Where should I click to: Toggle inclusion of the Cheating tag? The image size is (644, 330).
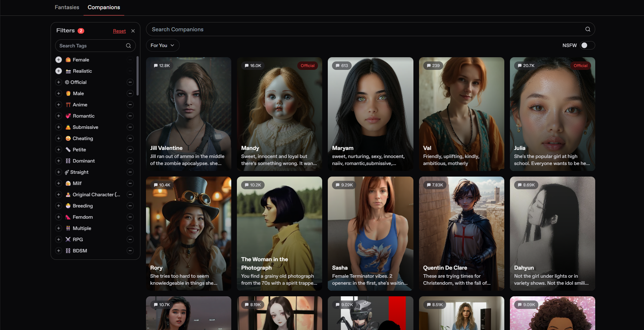click(x=59, y=138)
